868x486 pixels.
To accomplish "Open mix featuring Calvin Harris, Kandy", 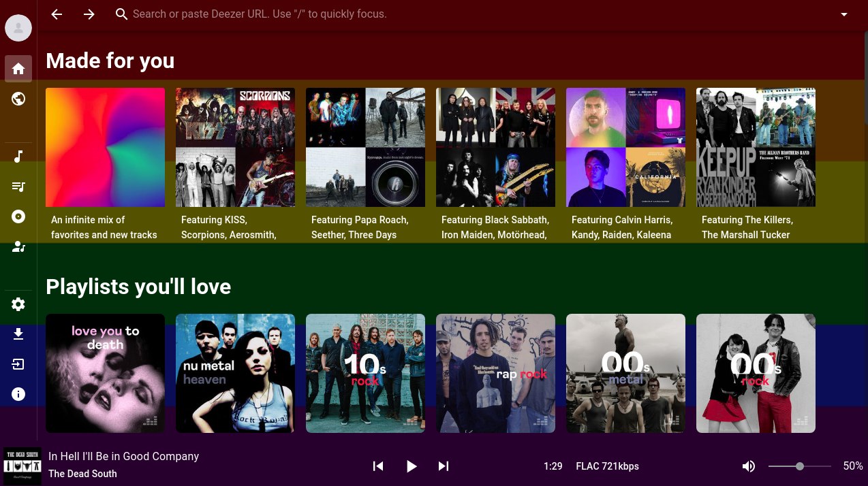I will [x=625, y=147].
